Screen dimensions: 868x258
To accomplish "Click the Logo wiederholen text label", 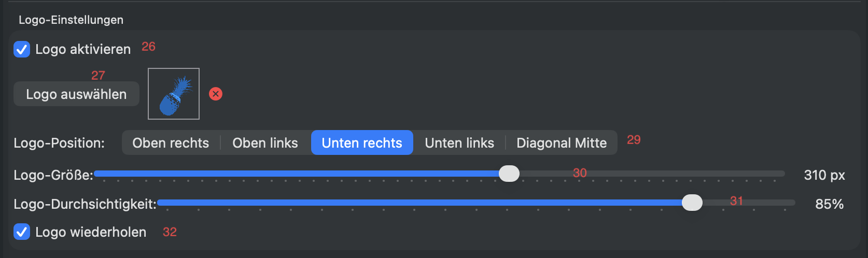I will click(x=91, y=232).
